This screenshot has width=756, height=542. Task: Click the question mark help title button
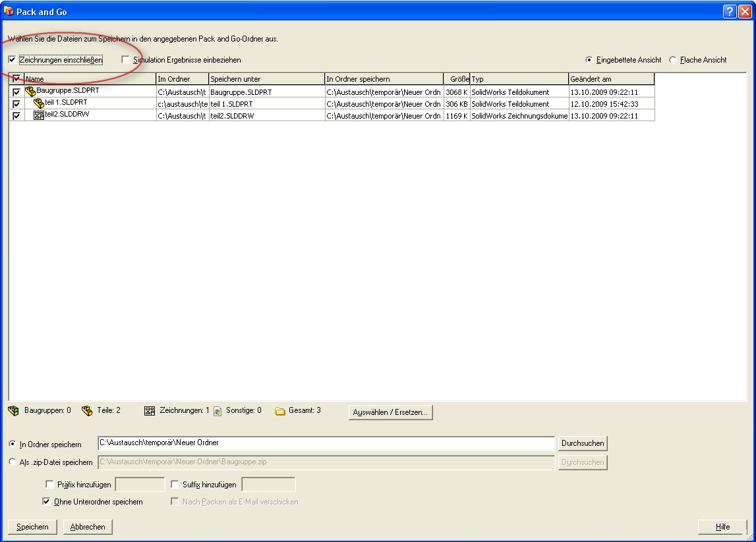730,12
